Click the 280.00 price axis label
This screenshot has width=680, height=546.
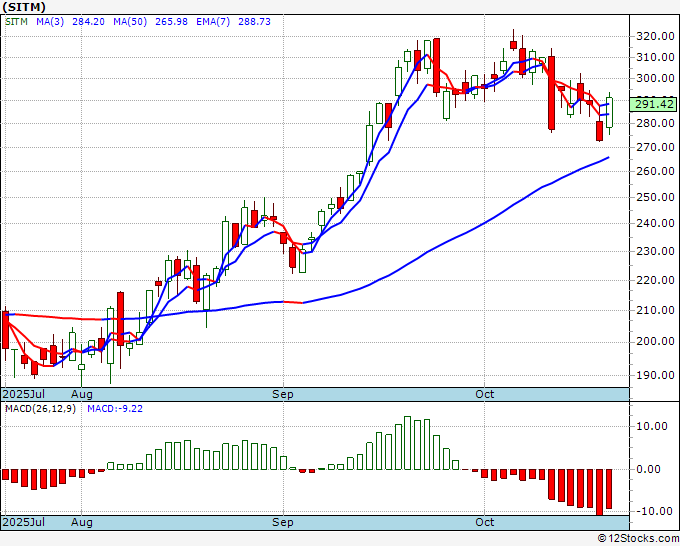pos(655,123)
